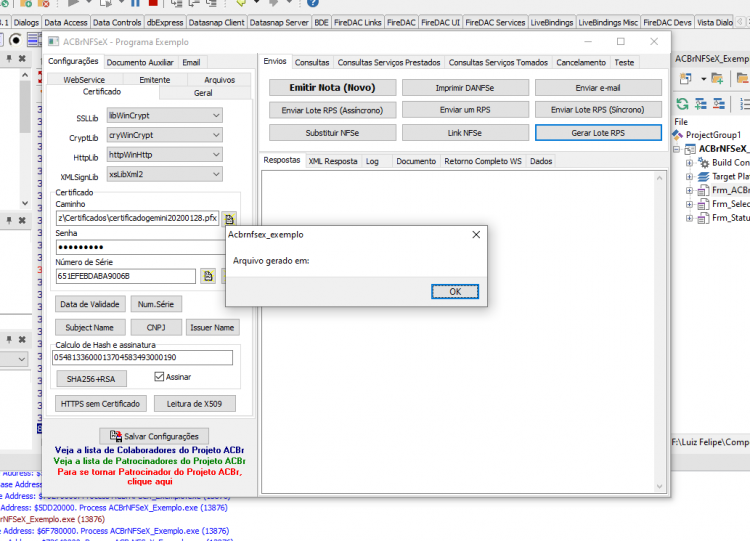Image resolution: width=750 pixels, height=541 pixels.
Task: Click the pin icon of middle left panel
Action: point(9,221)
